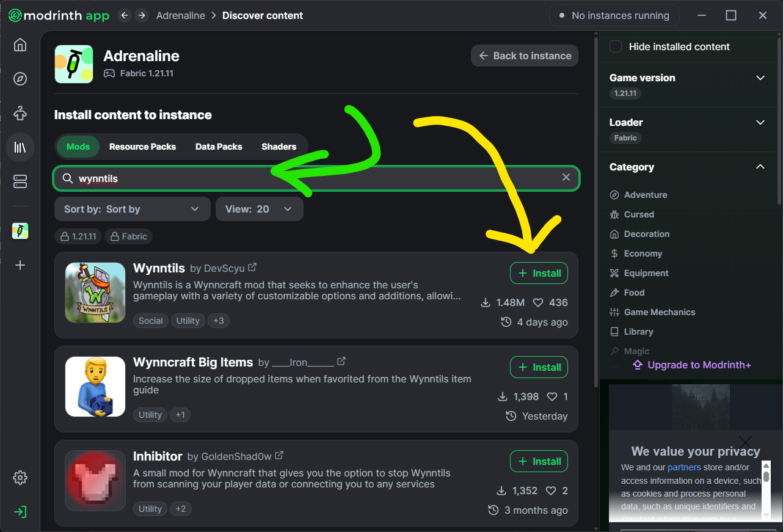Install the Wynntils mod
The width and height of the screenshot is (783, 532).
click(x=539, y=273)
